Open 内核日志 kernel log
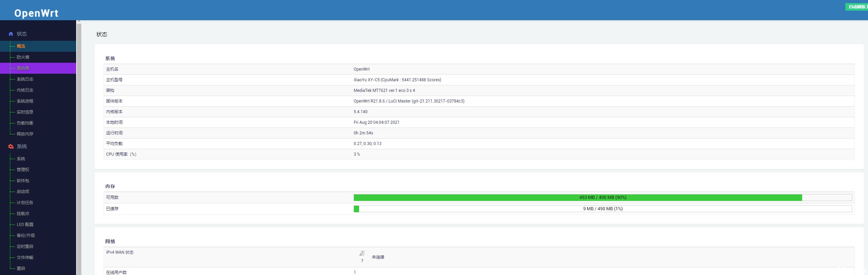This screenshot has width=868, height=275. click(25, 90)
